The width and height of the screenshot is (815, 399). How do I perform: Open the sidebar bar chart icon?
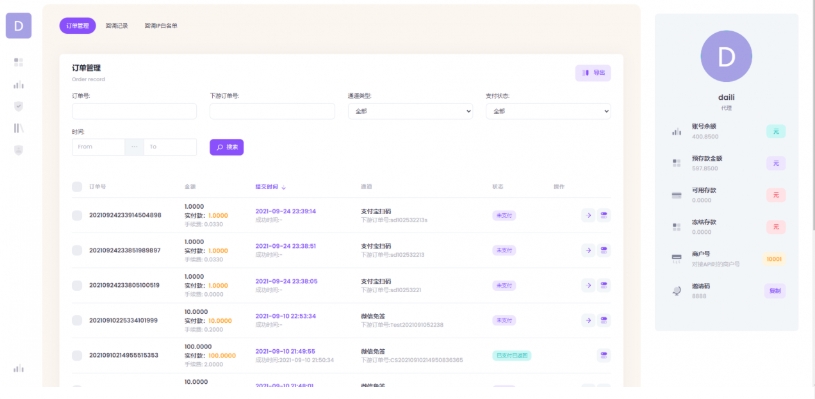(19, 84)
